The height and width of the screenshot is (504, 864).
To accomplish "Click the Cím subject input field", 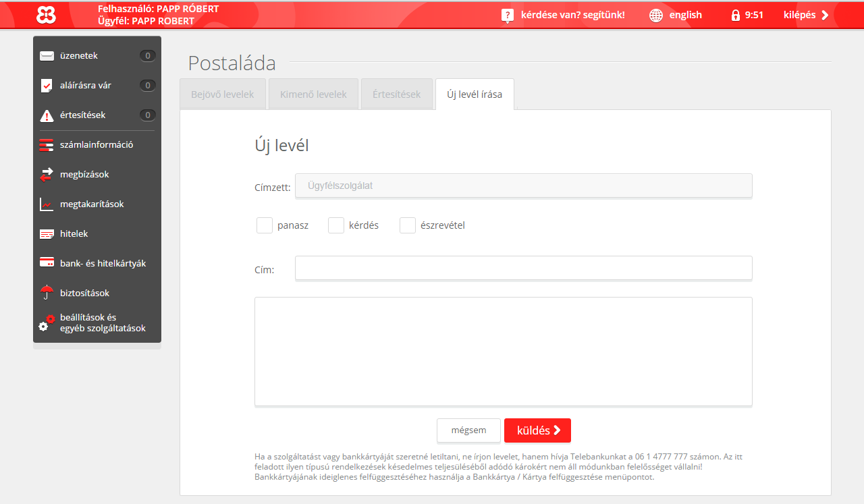I will (523, 268).
